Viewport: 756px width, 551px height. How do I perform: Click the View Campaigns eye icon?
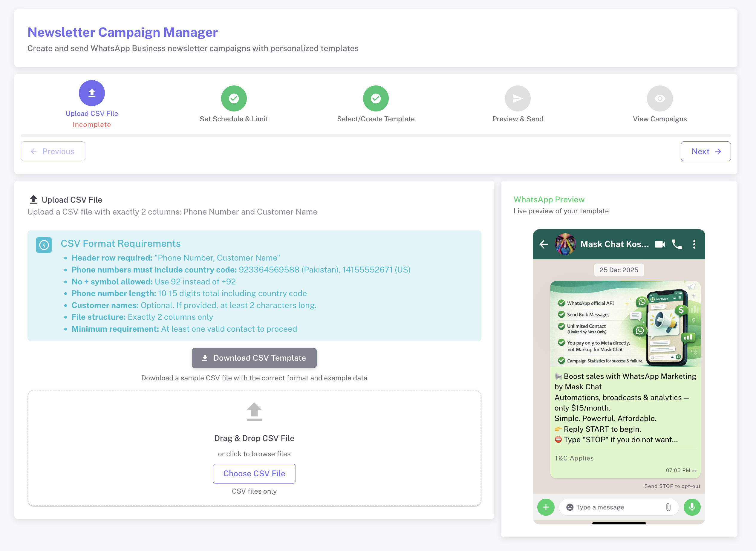coord(659,98)
